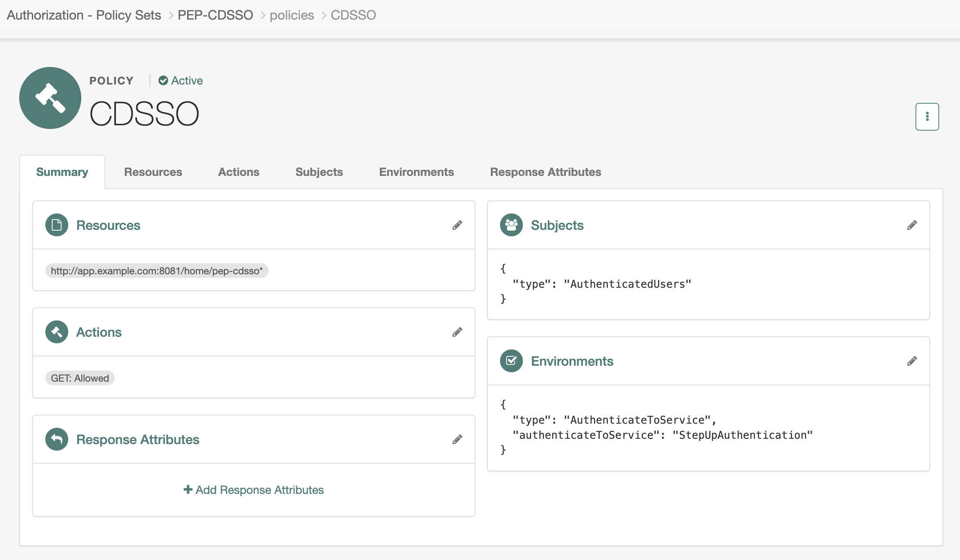960x560 pixels.
Task: Go back to Authorization - Policy Sets
Action: click(x=84, y=15)
